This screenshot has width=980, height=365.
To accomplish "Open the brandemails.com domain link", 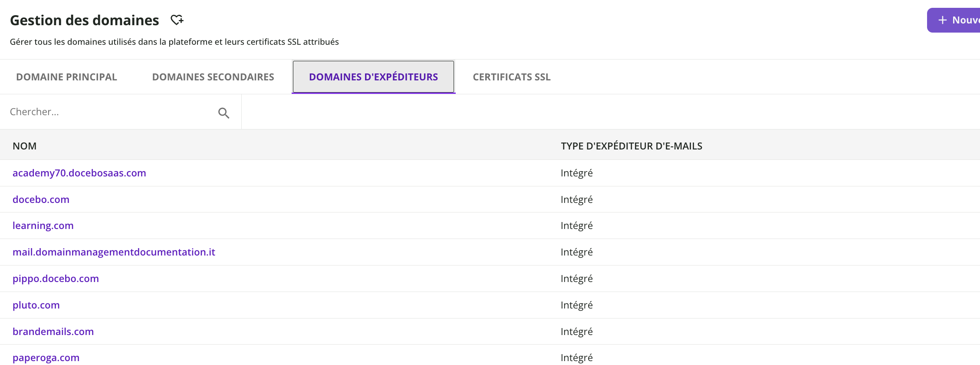I will click(53, 332).
